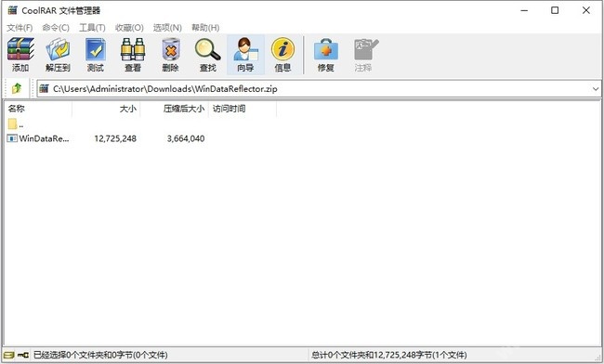Screen dimensions: 604x364
Task: Show archive 信息 (Info) icon
Action: pos(282,54)
